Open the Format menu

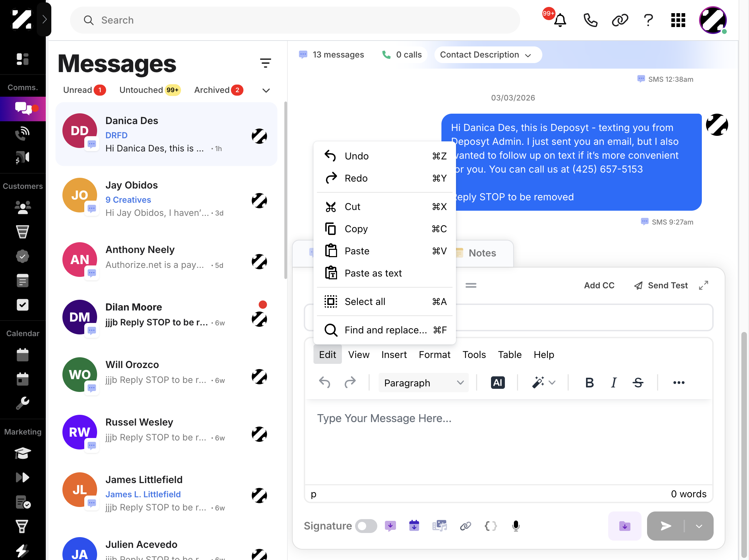click(434, 355)
